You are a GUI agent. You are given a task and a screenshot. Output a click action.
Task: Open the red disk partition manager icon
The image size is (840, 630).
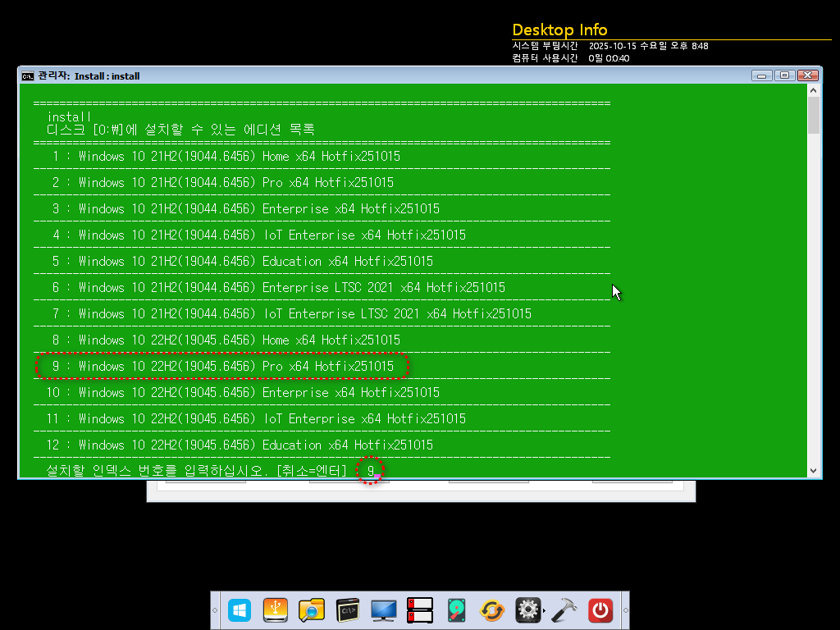pyautogui.click(x=419, y=610)
